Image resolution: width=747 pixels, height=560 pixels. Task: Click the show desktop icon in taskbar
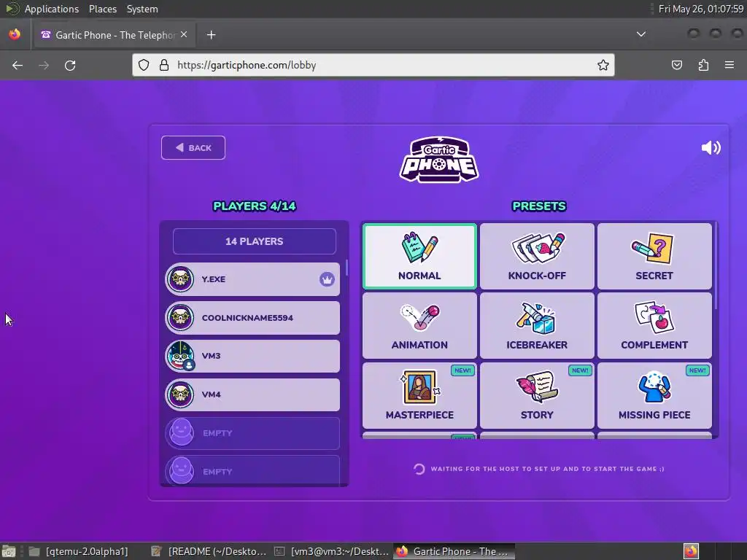pos(9,551)
